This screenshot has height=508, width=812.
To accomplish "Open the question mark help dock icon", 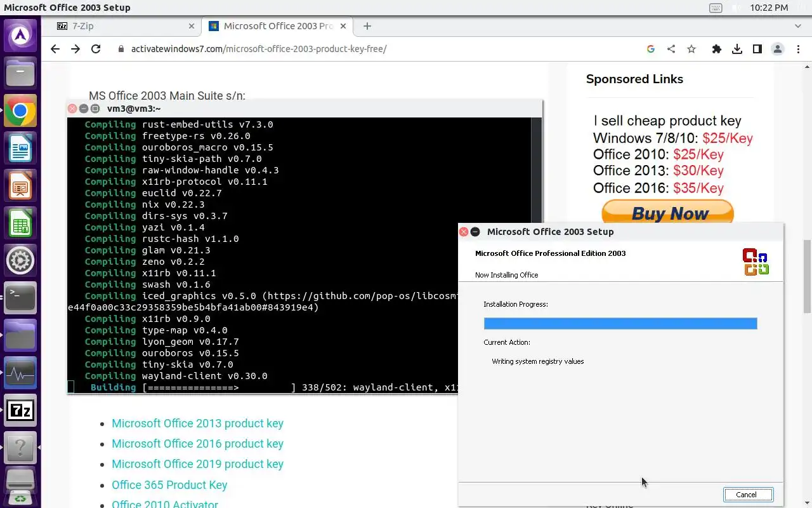I will (x=20, y=448).
